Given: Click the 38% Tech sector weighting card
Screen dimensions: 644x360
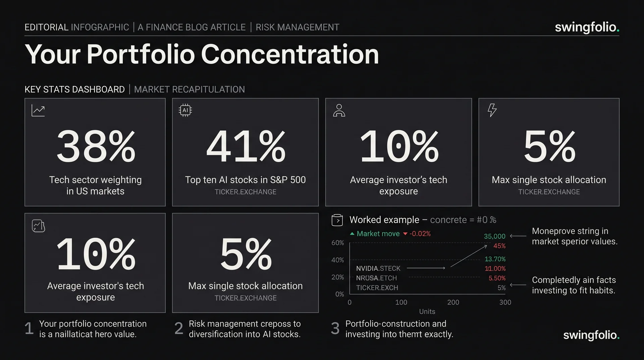Looking at the screenshot, I should point(95,152).
